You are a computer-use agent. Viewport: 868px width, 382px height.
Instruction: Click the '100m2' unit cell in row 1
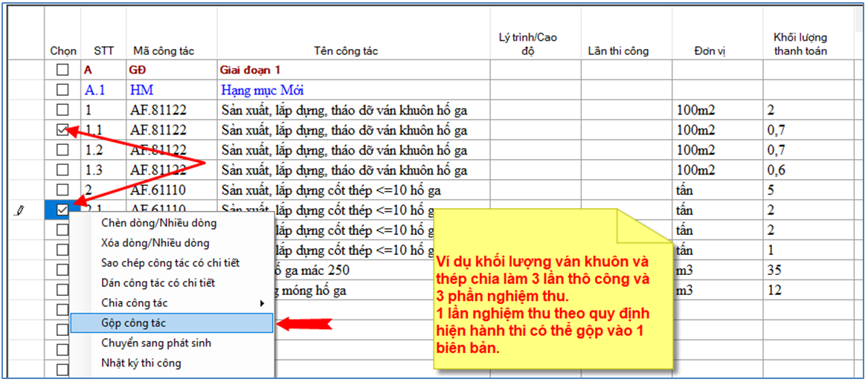[718, 110]
